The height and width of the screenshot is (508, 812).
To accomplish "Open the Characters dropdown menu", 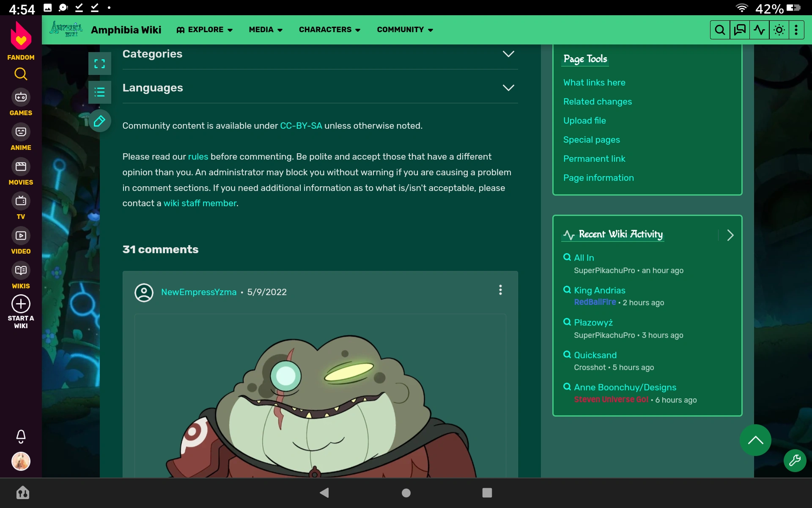I will coord(329,30).
